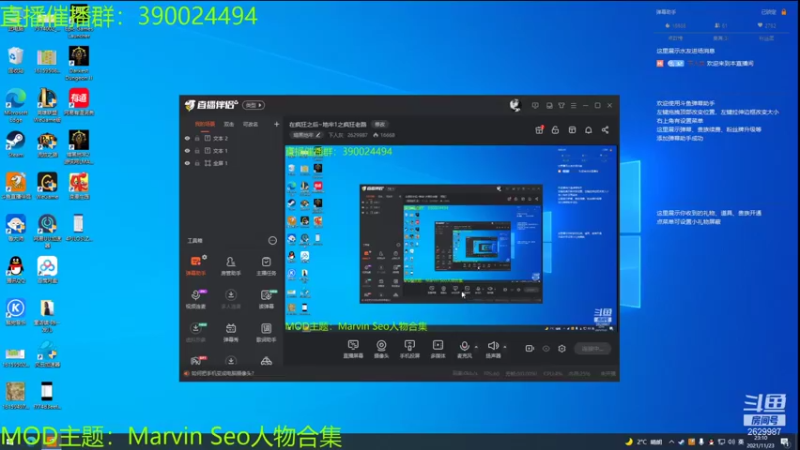Hide the 全屏 1 source layer

tap(187, 163)
